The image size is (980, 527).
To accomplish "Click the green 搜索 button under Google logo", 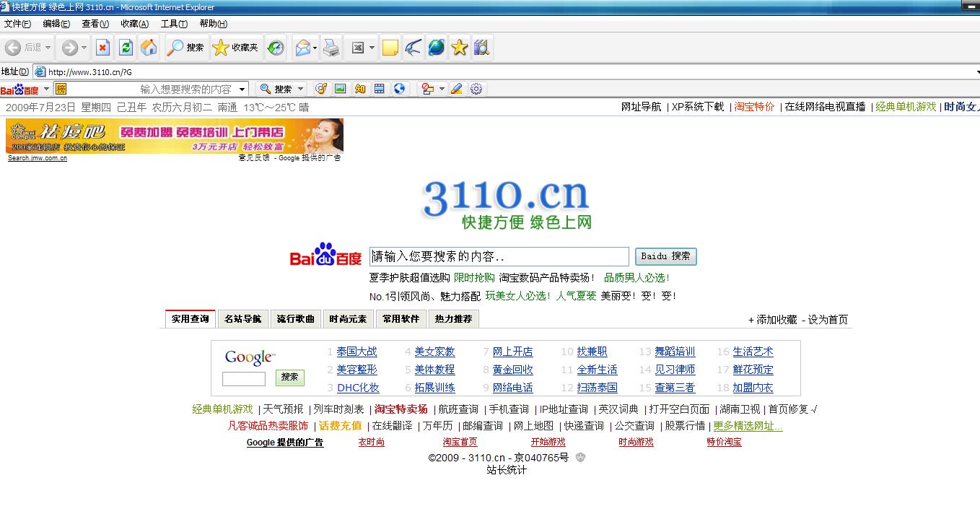I will click(x=289, y=378).
